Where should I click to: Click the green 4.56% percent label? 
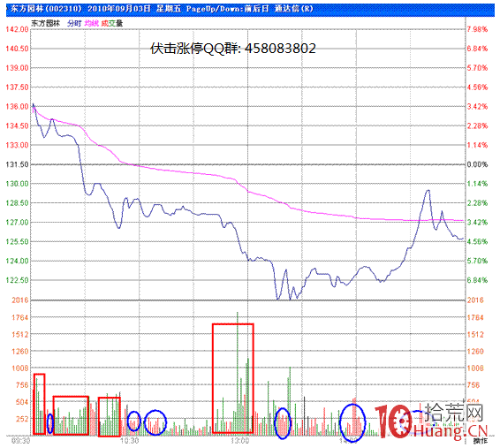477,242
